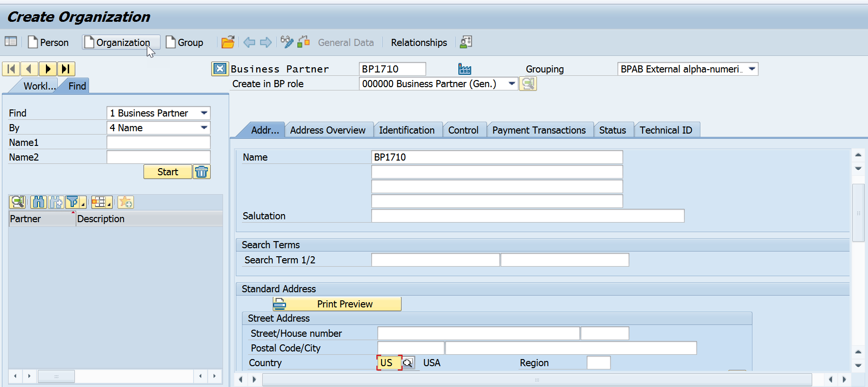Open the Create in BP role dropdown
Image resolution: width=868 pixels, height=387 pixels.
point(511,84)
